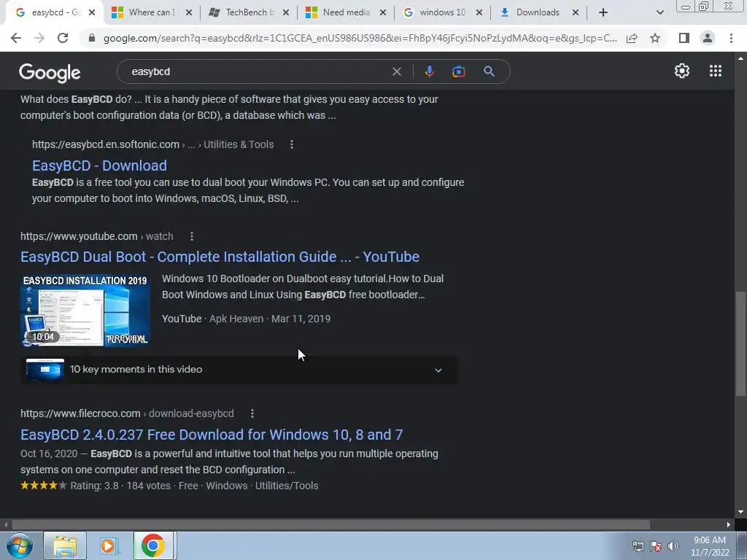Open Chrome's three-dot menu
Screen dimensions: 747x560
731,38
